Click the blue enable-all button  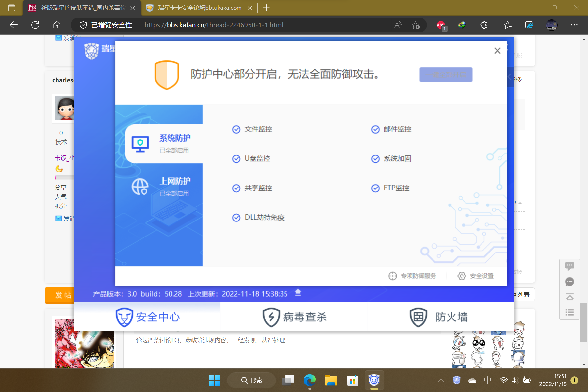tap(446, 75)
